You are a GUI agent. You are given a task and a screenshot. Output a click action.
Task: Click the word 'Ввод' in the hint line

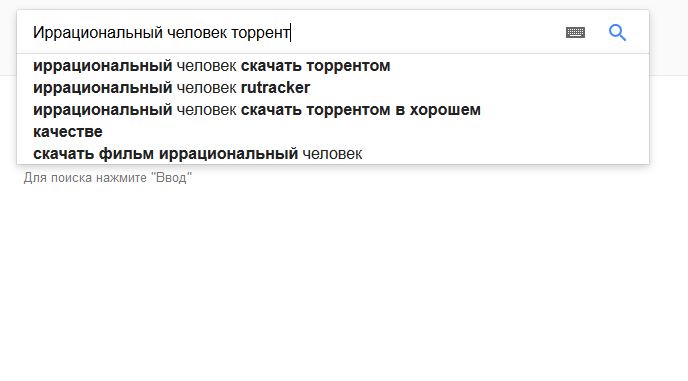coord(174,178)
